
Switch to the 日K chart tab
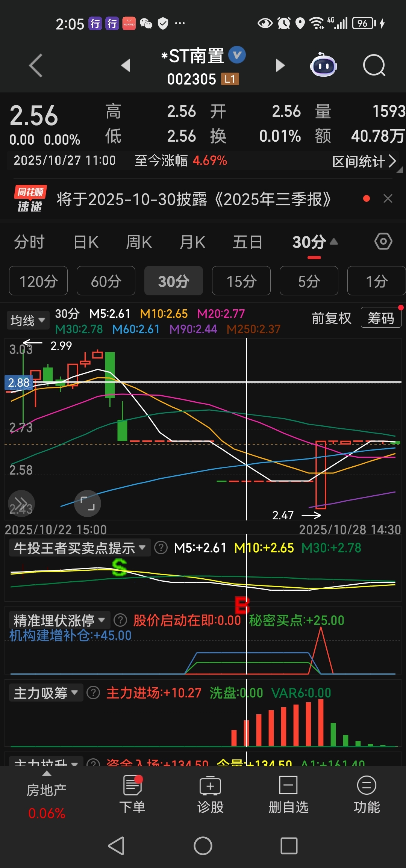pos(86,242)
